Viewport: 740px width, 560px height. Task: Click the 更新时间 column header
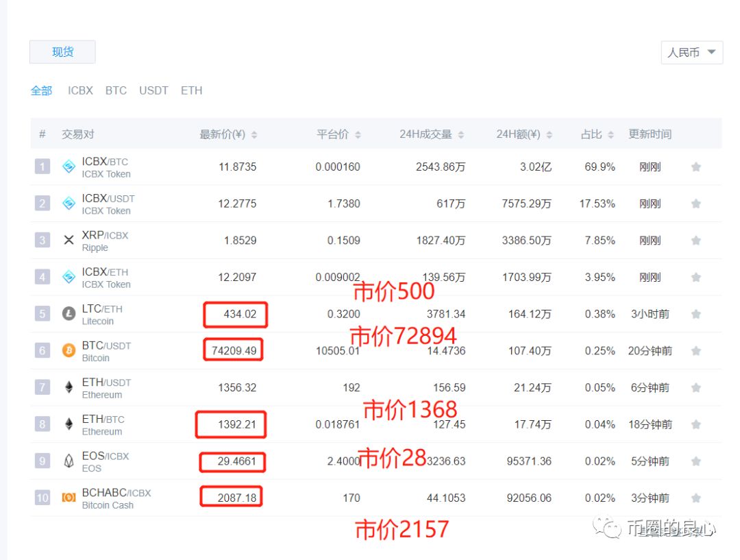(x=650, y=134)
